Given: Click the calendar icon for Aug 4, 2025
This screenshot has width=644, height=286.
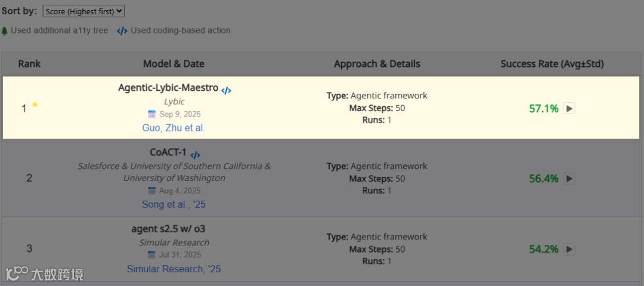Looking at the screenshot, I should tap(152, 191).
